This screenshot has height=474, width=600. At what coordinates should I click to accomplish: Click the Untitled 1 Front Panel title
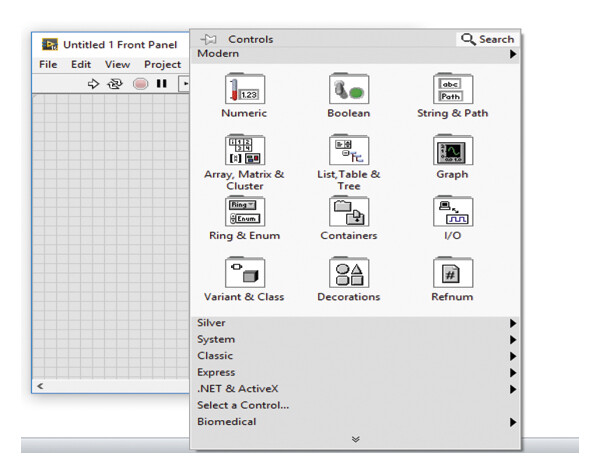[120, 45]
